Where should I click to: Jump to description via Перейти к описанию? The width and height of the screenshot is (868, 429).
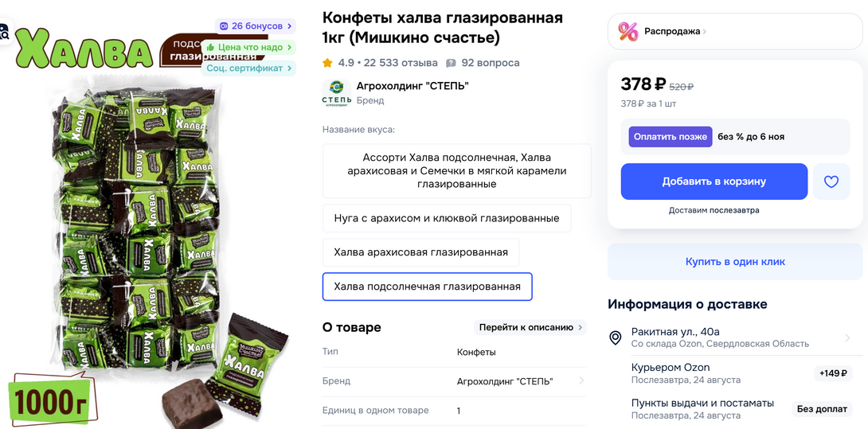click(530, 327)
